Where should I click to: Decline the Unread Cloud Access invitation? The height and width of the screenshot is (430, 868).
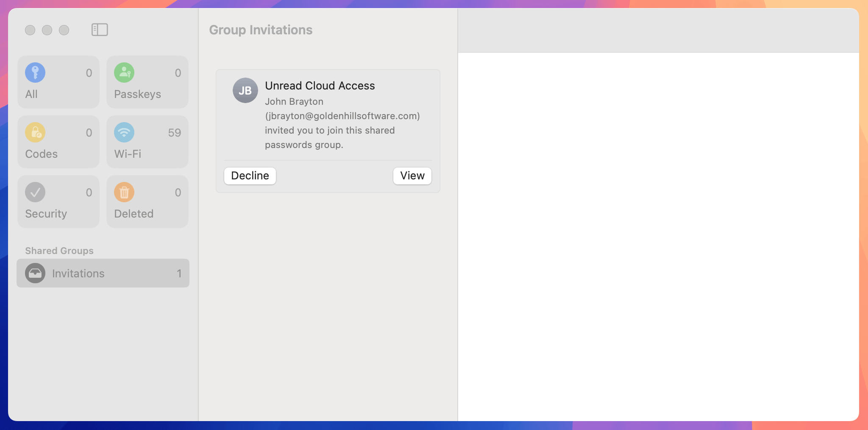[x=250, y=176]
